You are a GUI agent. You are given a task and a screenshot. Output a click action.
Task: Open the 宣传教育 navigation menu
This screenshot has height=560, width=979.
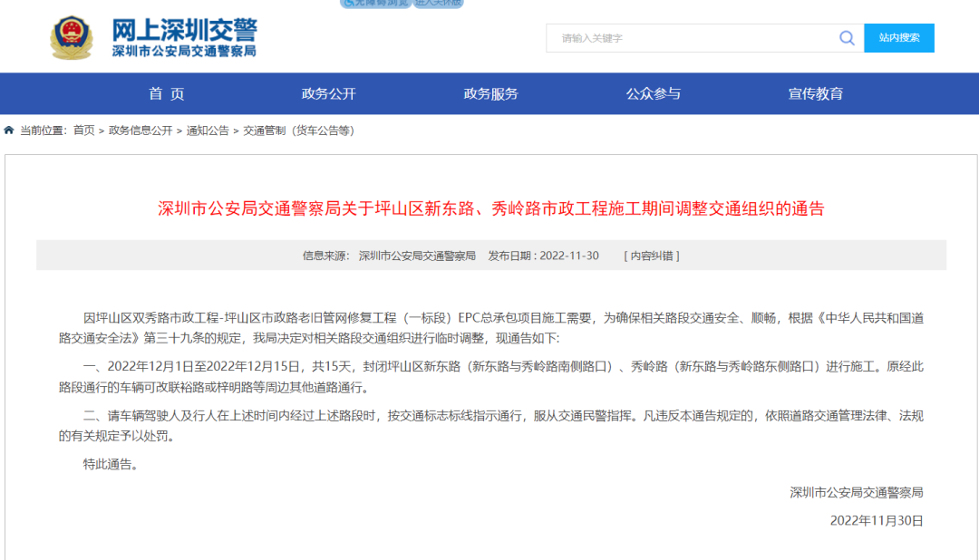pyautogui.click(x=816, y=93)
